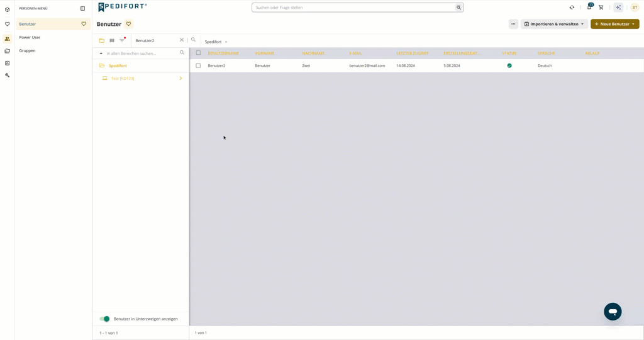Screen dimensions: 644x340
Task: Click arrow after Spedifort breadcrumb
Action: tap(226, 42)
